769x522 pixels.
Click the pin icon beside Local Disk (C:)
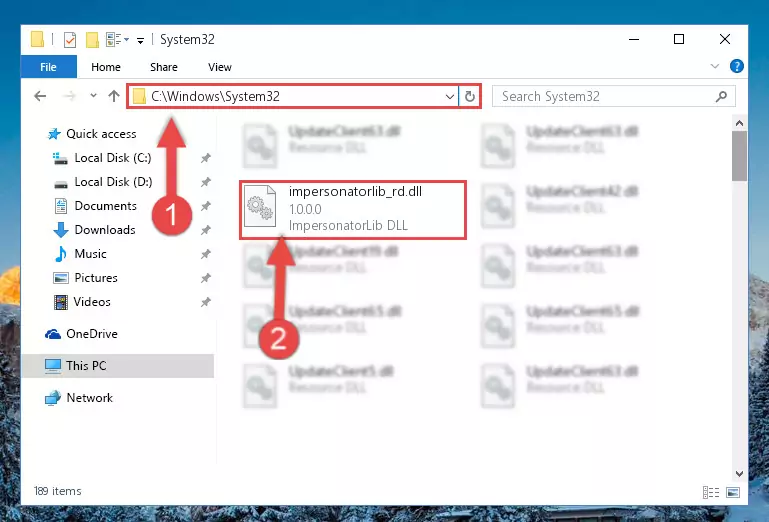click(205, 158)
